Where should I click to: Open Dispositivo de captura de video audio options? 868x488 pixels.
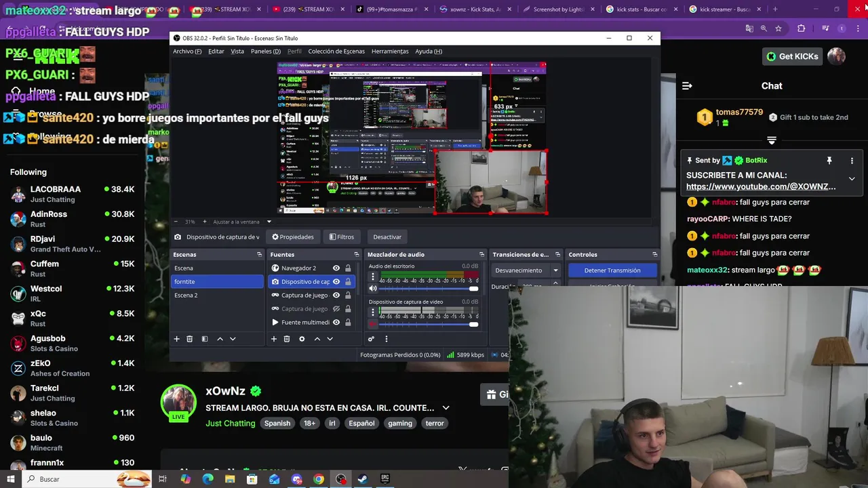(373, 312)
